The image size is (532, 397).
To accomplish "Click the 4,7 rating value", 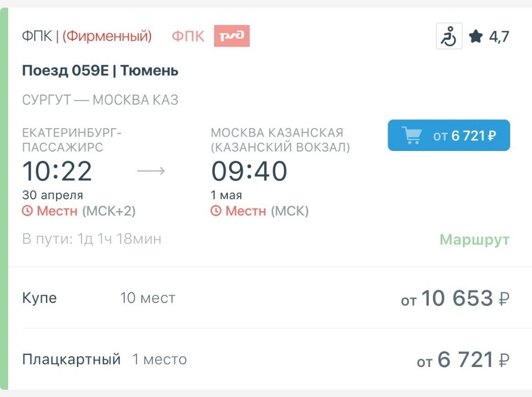I will [x=499, y=37].
